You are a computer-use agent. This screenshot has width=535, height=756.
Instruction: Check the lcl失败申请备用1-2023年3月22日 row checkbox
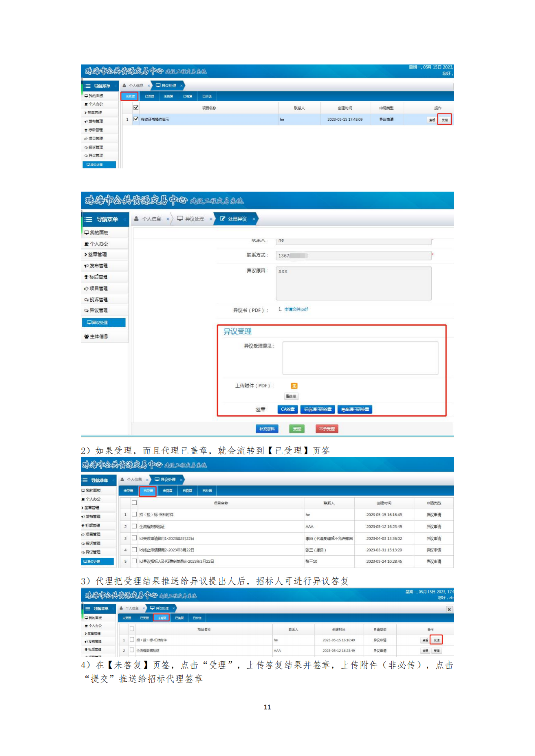(x=134, y=538)
